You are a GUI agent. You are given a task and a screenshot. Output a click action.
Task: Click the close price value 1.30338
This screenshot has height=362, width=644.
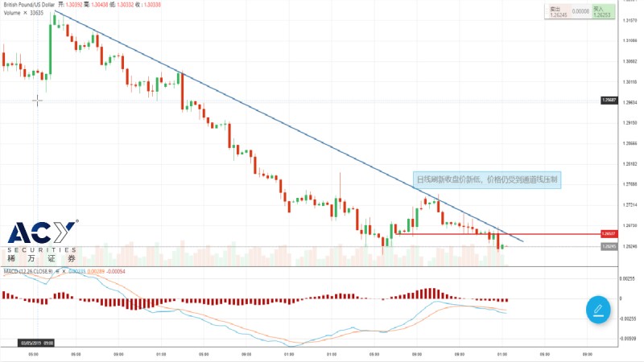tap(152, 5)
